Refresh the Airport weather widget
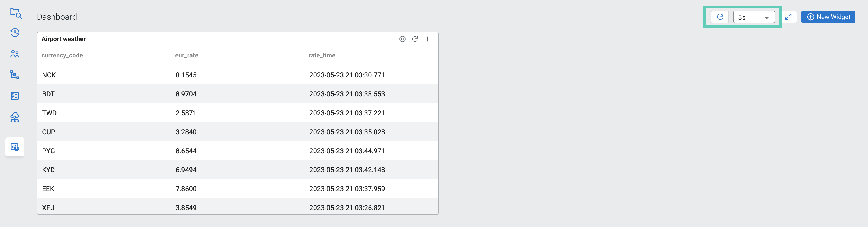This screenshot has width=868, height=227. tap(415, 39)
